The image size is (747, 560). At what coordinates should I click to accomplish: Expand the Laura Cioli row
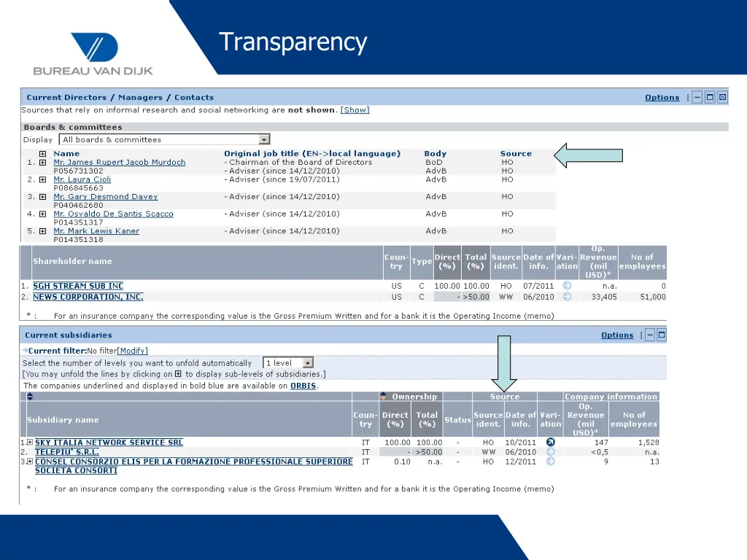coord(43,179)
